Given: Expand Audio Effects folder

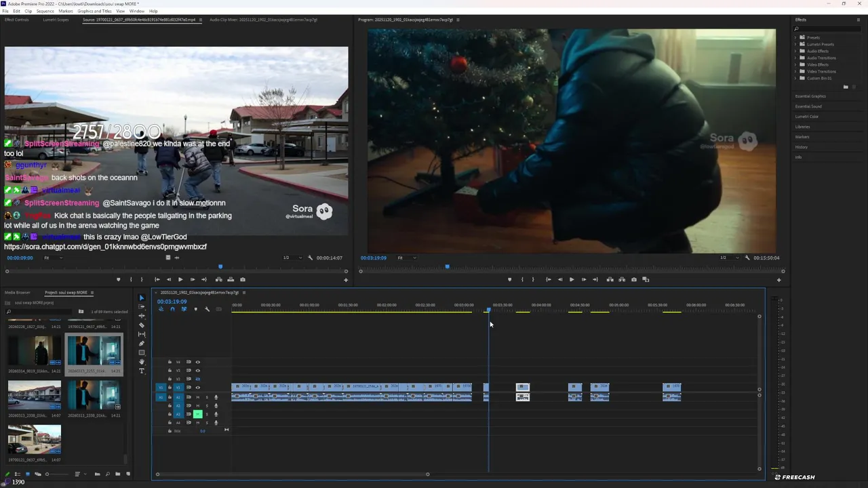Looking at the screenshot, I should coord(796,51).
